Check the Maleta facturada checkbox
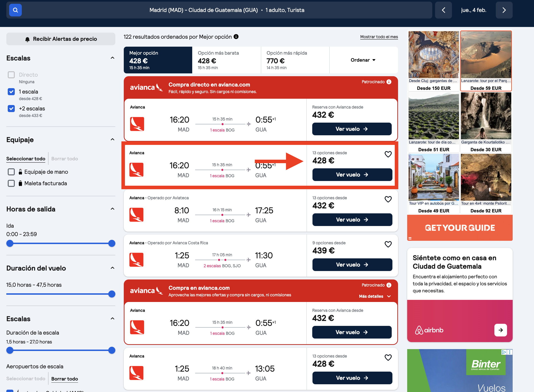Viewport: 534px width, 392px height. (x=11, y=183)
